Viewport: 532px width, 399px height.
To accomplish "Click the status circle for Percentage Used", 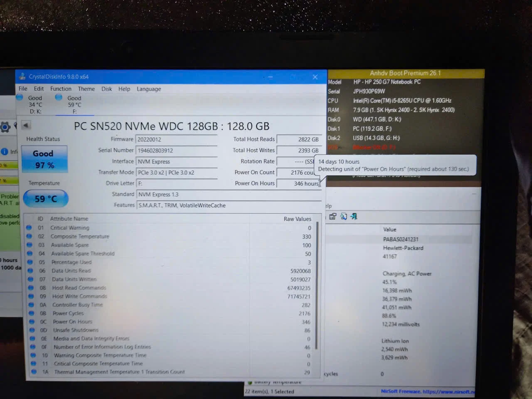I will click(x=30, y=262).
